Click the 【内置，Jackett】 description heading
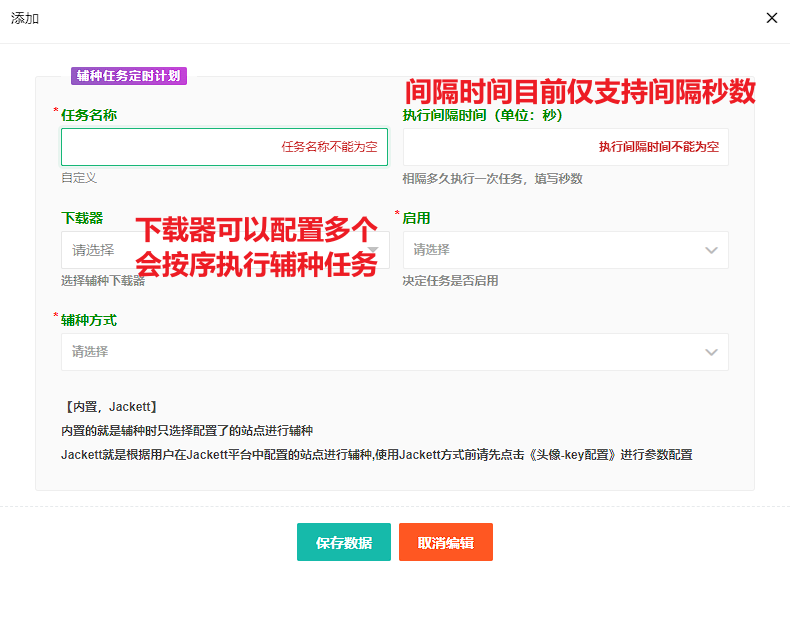 pyautogui.click(x=110, y=407)
